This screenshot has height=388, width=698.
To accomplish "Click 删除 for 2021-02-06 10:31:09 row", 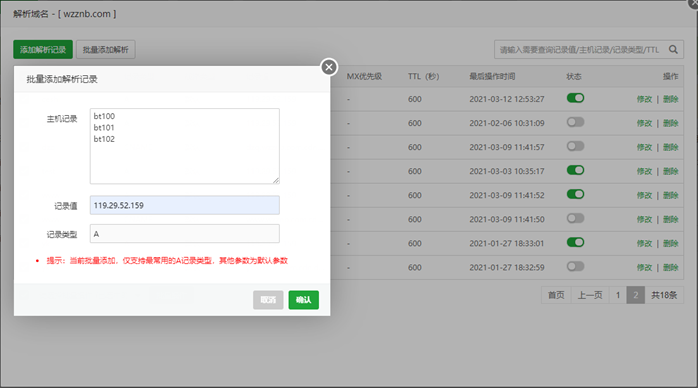I will click(671, 123).
